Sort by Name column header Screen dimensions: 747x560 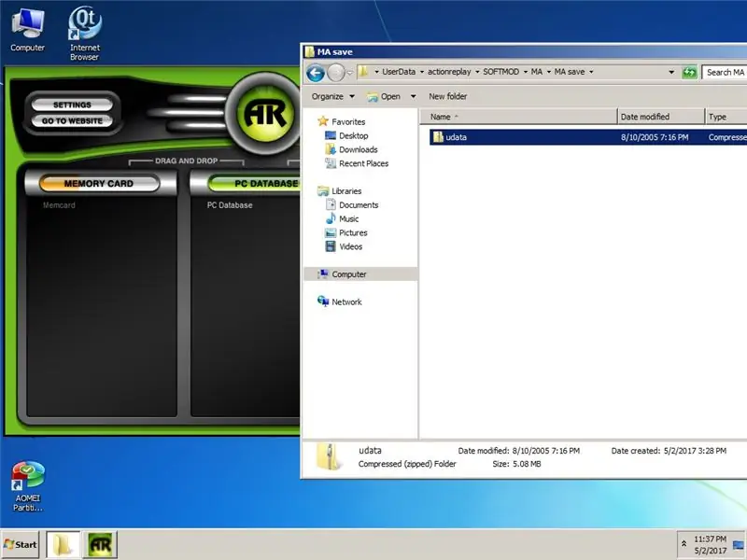point(519,117)
